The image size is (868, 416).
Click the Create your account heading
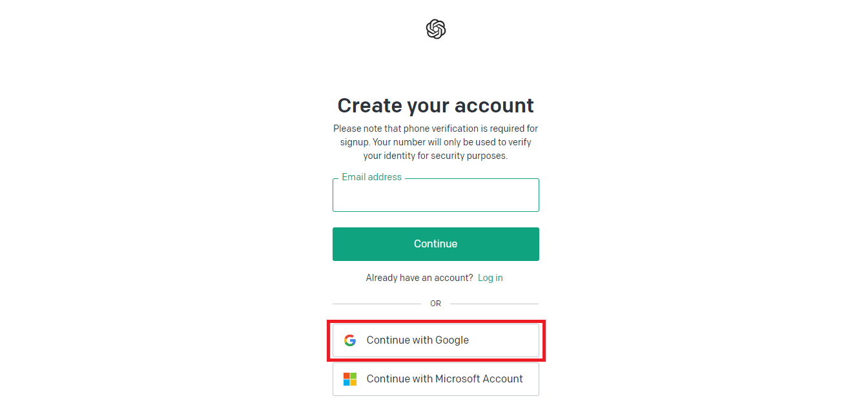(x=436, y=105)
